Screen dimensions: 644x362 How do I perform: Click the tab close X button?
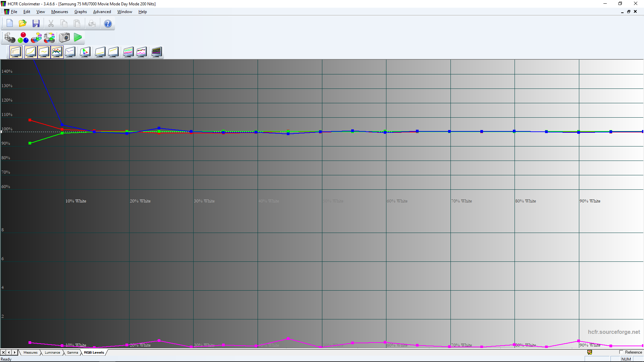point(3,353)
